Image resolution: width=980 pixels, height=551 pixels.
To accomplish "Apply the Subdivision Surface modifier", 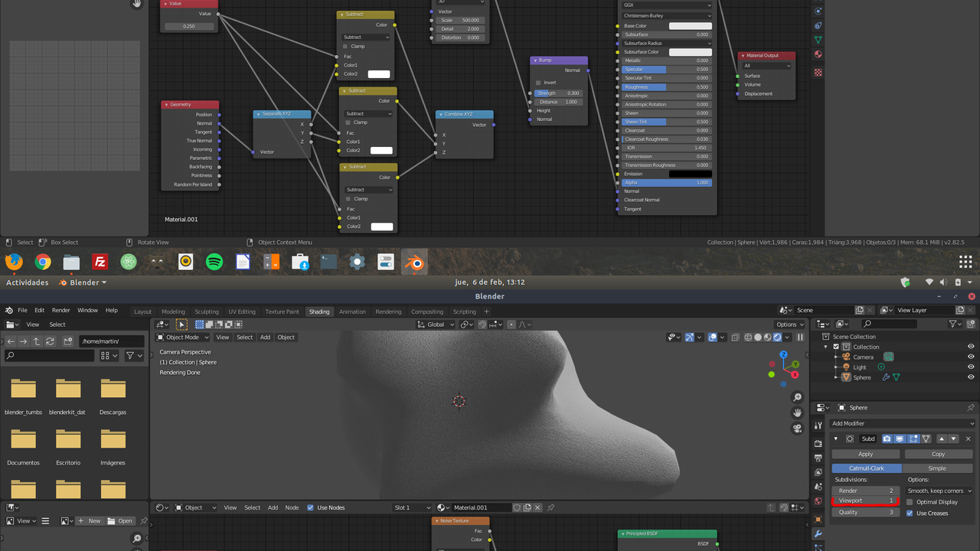I will pyautogui.click(x=865, y=454).
